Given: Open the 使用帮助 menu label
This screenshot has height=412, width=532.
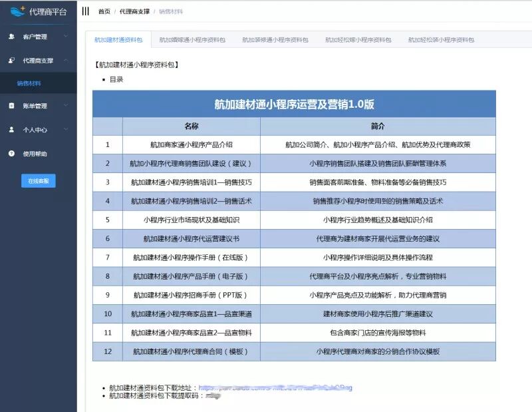Looking at the screenshot, I should (x=35, y=154).
